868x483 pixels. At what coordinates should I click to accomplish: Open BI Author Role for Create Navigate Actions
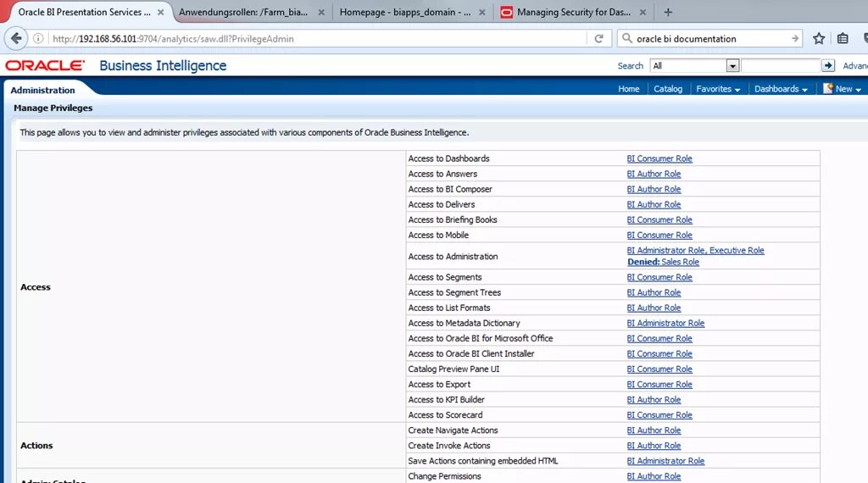click(x=654, y=430)
